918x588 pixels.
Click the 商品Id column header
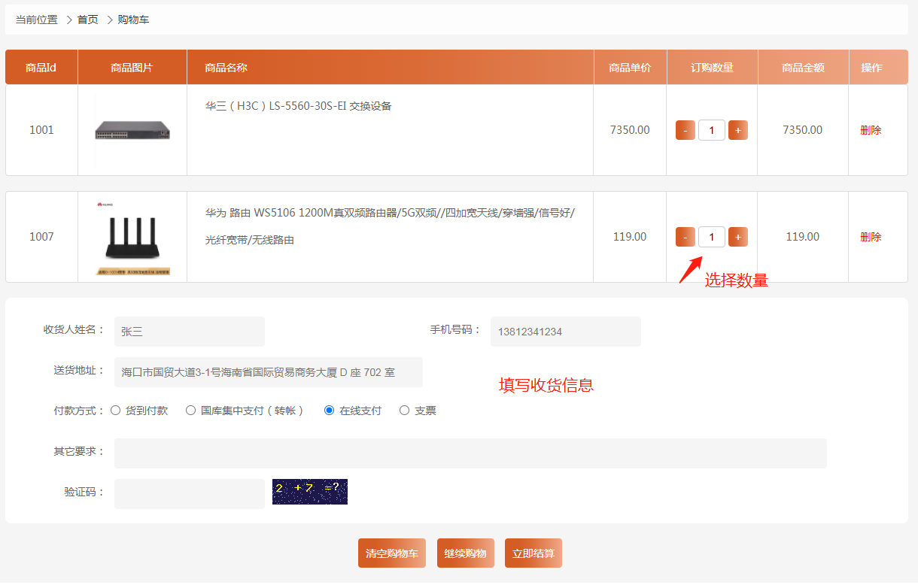(x=41, y=68)
